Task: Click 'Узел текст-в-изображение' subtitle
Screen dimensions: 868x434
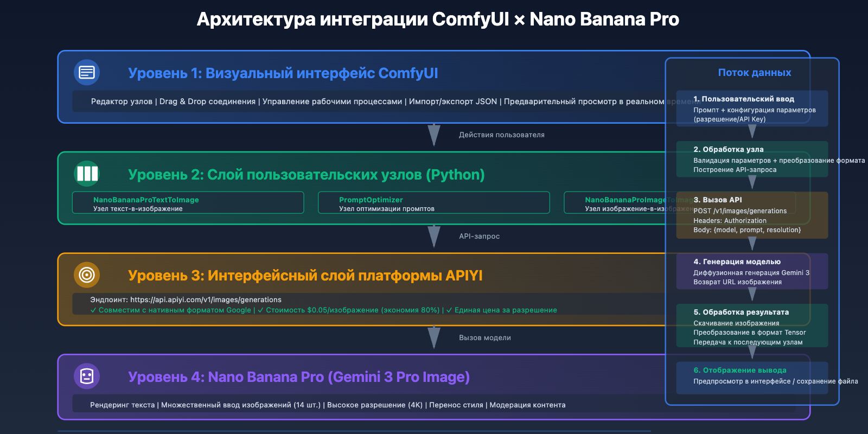Action: (x=138, y=209)
